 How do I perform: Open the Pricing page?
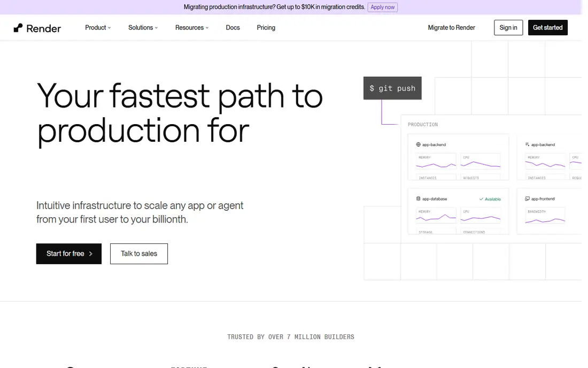pos(266,28)
